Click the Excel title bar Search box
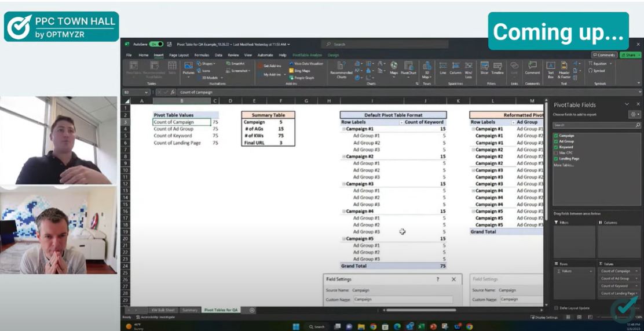Image resolution: width=644 pixels, height=331 pixels. coord(385,44)
